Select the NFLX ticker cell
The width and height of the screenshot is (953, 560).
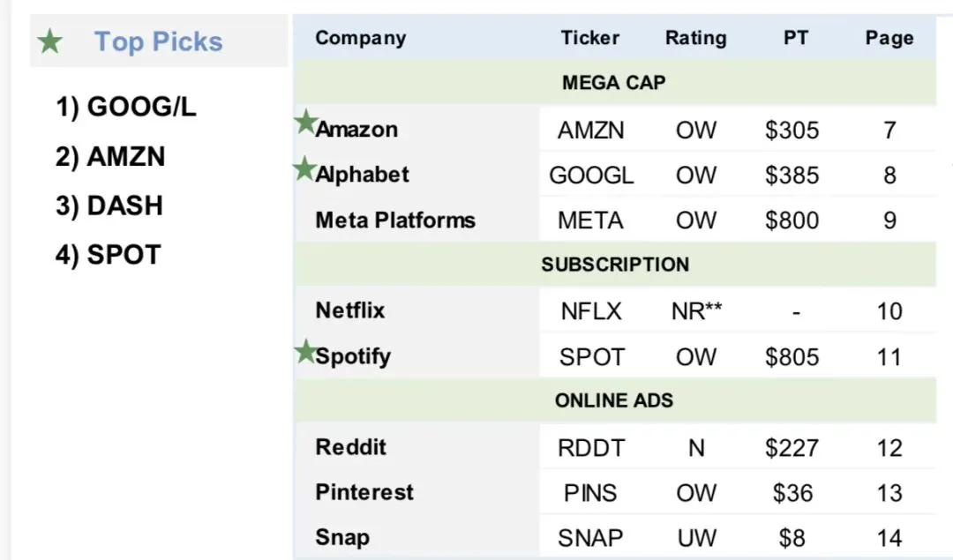click(590, 311)
